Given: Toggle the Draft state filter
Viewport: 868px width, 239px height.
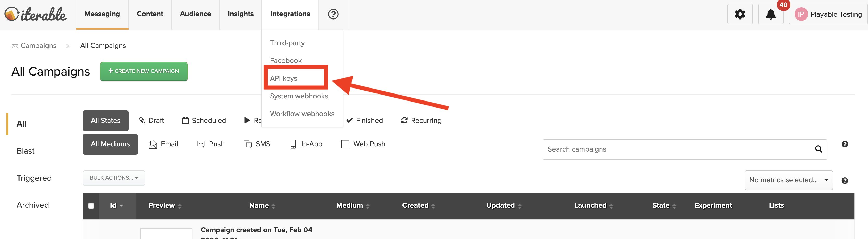Looking at the screenshot, I should (x=152, y=120).
